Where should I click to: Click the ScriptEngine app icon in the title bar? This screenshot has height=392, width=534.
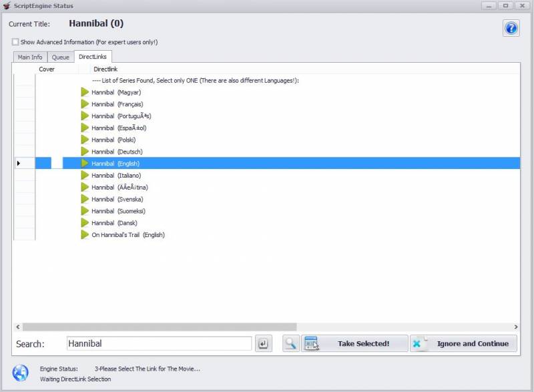point(7,6)
